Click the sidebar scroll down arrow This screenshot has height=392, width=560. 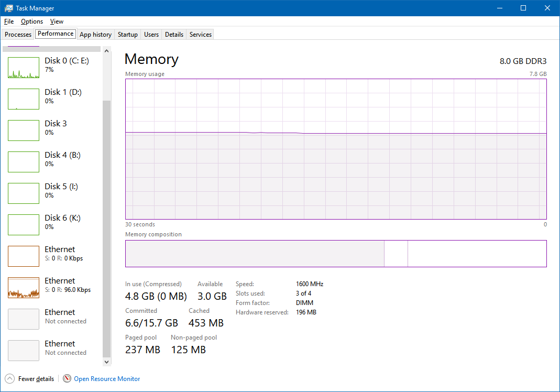106,362
